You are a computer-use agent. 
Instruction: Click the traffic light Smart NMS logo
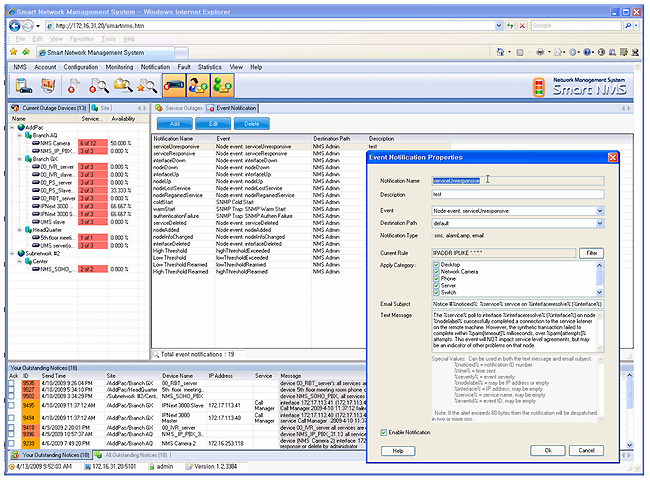click(x=538, y=87)
